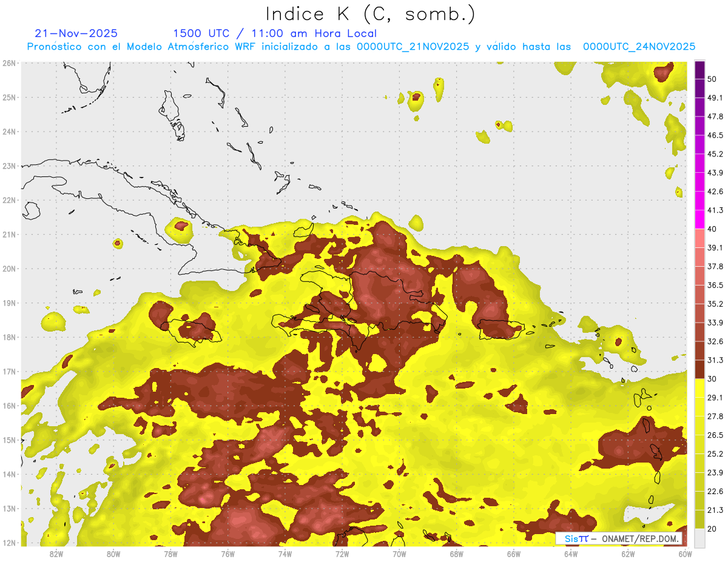Click the "16N" latitude label
The image size is (728, 562).
[x=10, y=406]
